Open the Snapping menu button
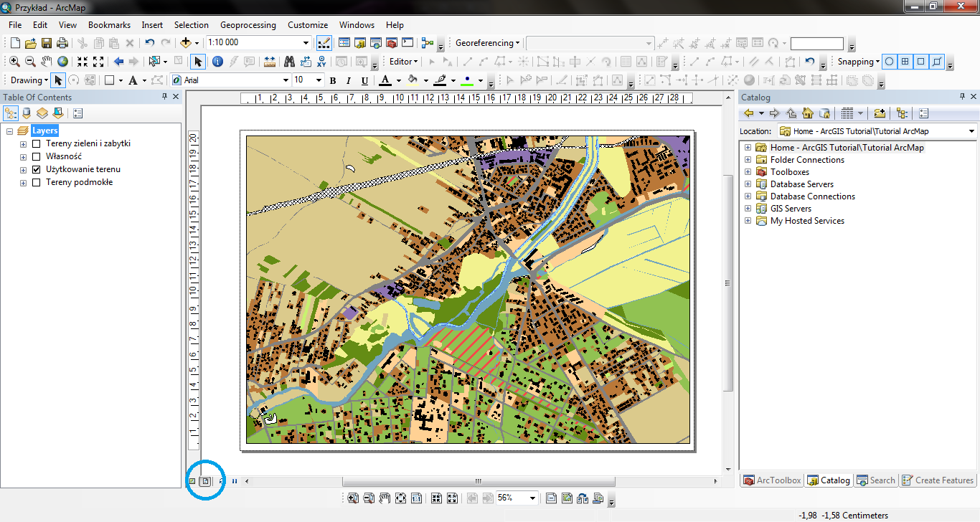 858,62
